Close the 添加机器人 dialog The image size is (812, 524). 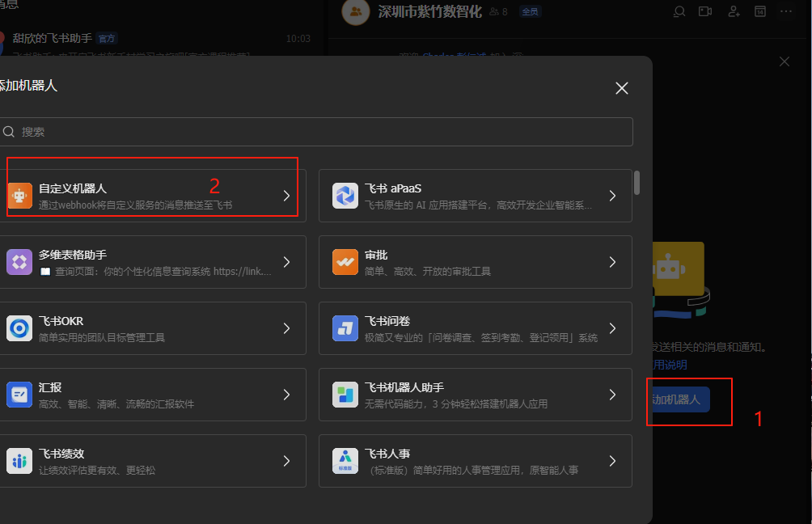[622, 88]
